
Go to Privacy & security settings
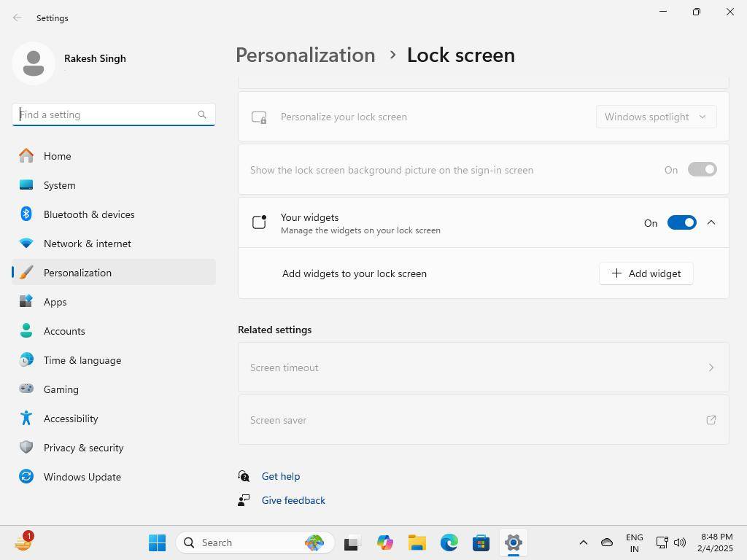pyautogui.click(x=113, y=448)
